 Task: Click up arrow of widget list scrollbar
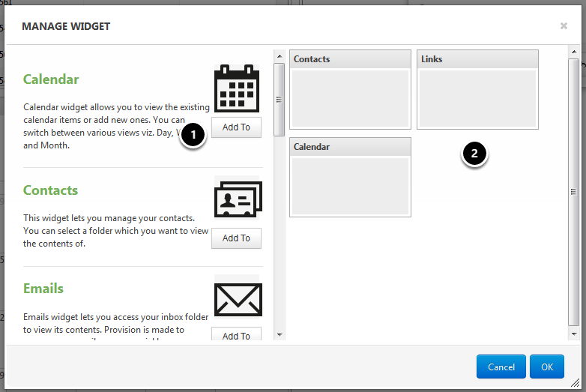(280, 56)
